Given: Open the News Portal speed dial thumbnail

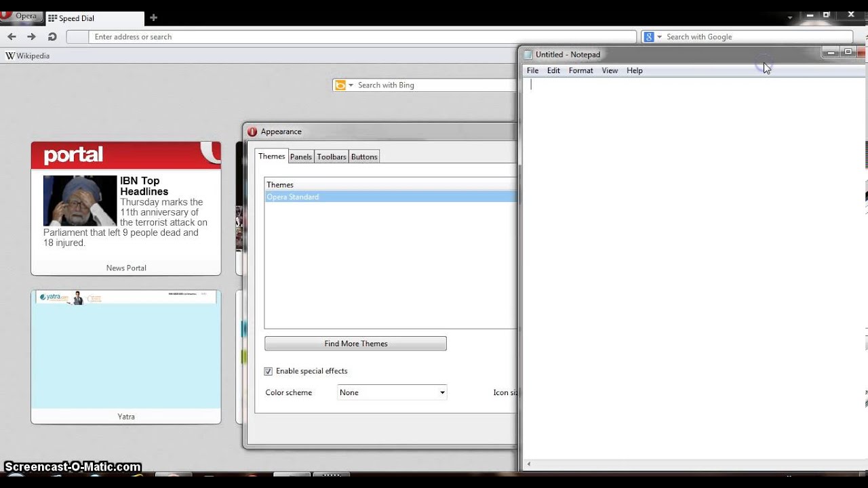Looking at the screenshot, I should (126, 208).
